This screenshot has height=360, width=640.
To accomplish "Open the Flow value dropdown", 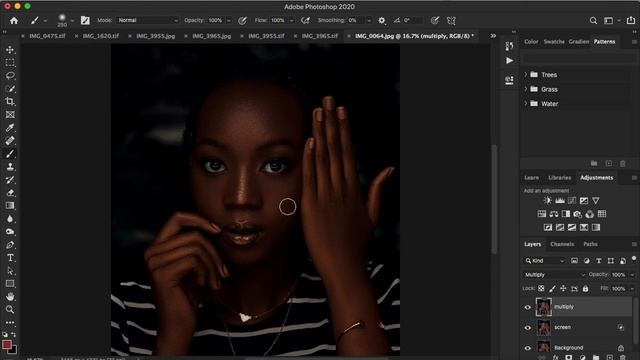I will [x=292, y=20].
